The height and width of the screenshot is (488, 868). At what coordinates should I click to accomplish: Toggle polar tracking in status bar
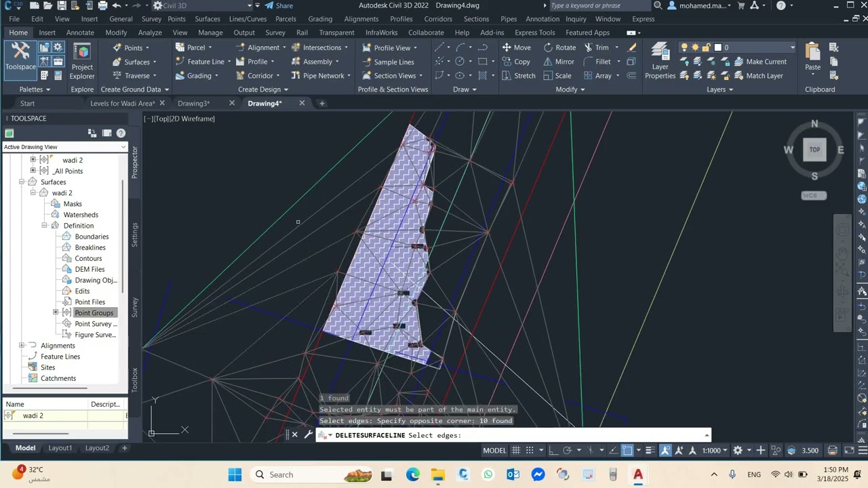[x=568, y=451]
